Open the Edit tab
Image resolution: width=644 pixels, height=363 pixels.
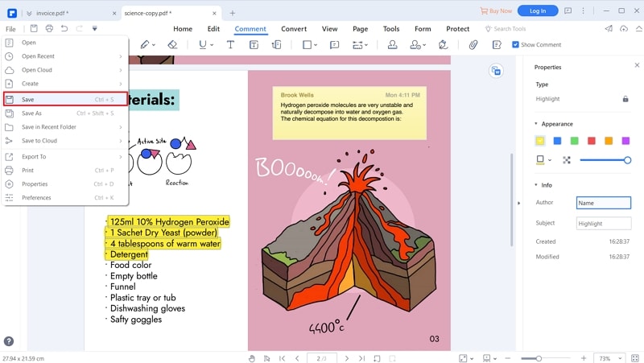pos(213,29)
